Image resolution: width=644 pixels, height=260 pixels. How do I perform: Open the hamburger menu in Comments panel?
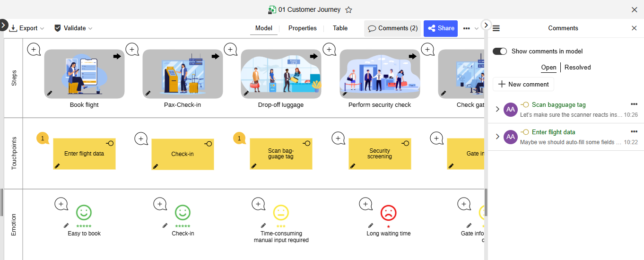pos(496,28)
